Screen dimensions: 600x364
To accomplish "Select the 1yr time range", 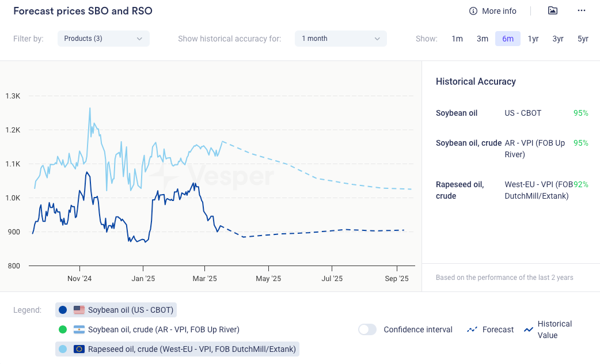I will click(x=533, y=39).
